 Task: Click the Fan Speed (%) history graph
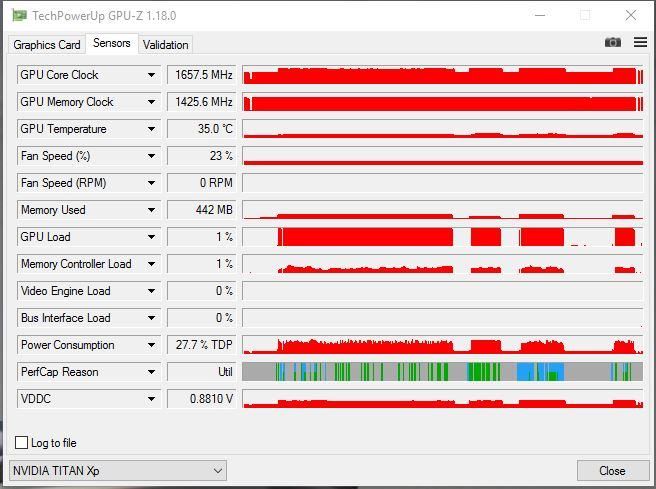point(443,156)
